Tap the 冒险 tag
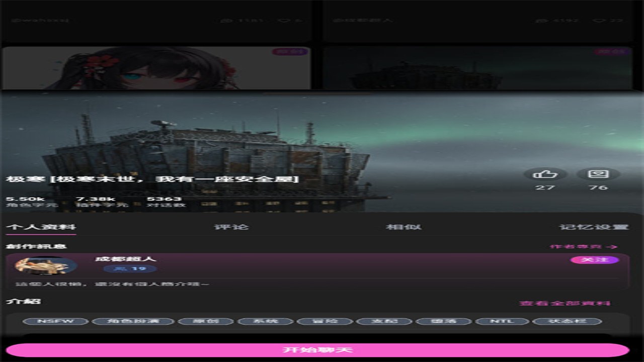 (325, 321)
